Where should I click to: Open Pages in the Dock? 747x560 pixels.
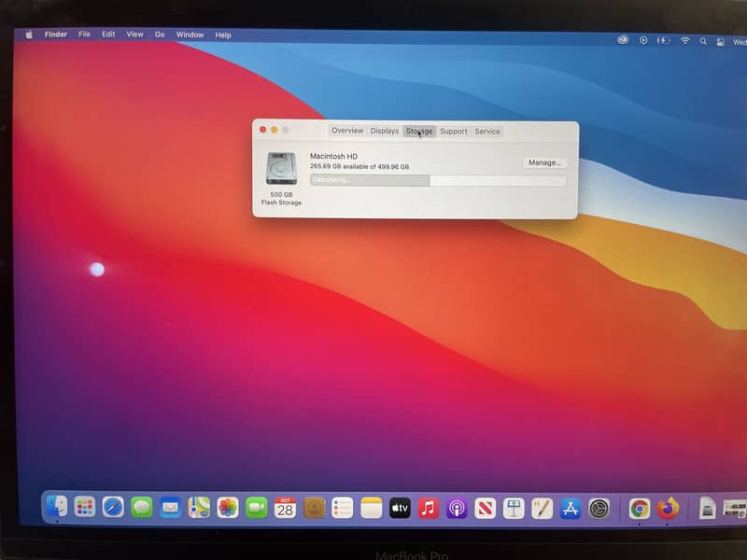543,509
